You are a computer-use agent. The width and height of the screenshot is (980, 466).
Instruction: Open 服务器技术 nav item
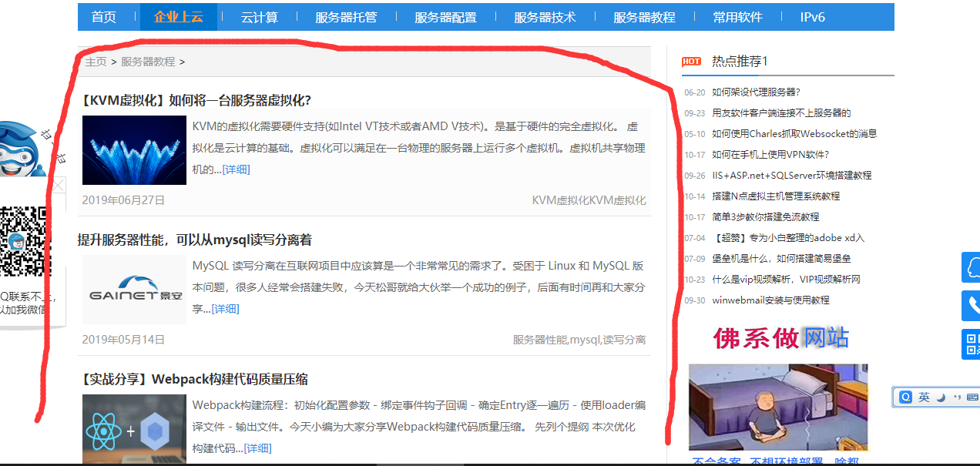[x=545, y=17]
